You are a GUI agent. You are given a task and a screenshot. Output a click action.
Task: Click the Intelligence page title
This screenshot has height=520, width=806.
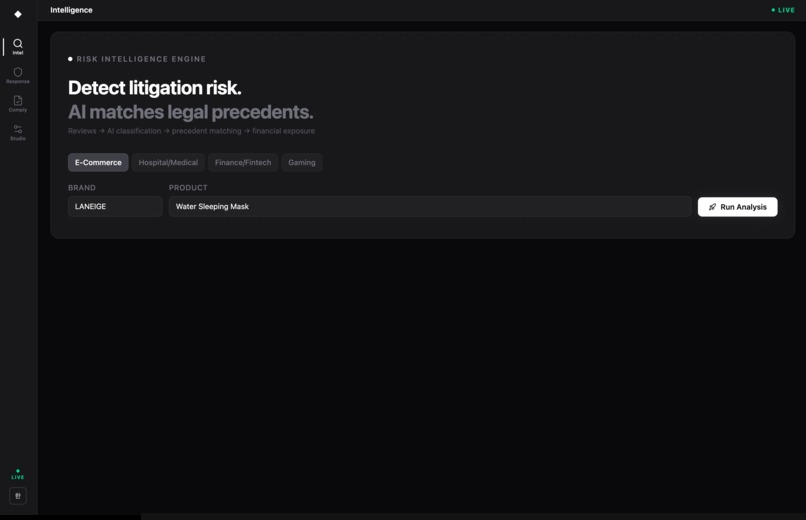tap(71, 10)
